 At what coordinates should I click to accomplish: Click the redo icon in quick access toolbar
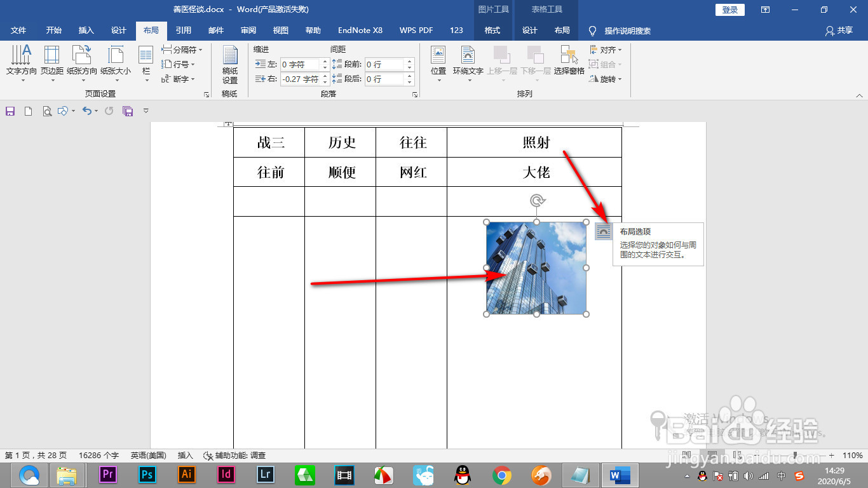109,111
